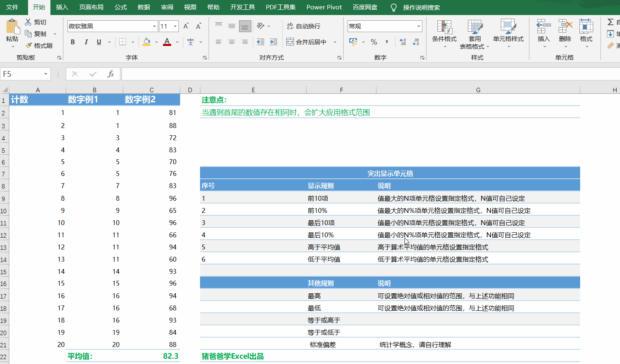Increase font size with the larger A
Screen dimensions: 620x364
(186, 26)
